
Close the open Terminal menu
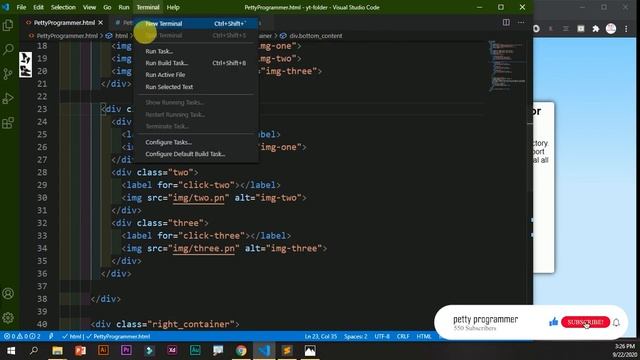point(148,7)
